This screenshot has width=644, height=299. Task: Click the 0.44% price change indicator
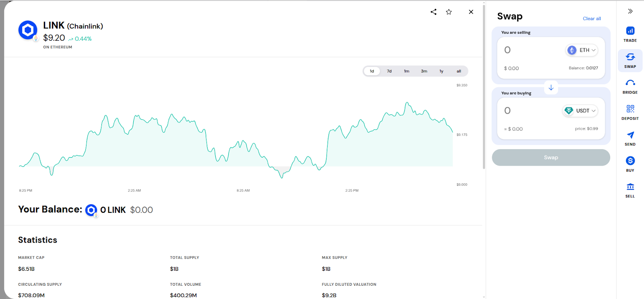click(80, 39)
